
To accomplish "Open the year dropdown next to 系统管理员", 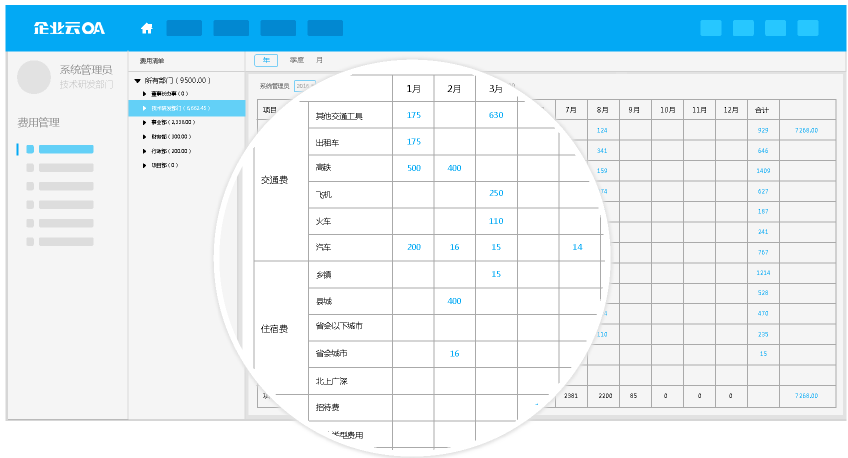I will [x=304, y=87].
